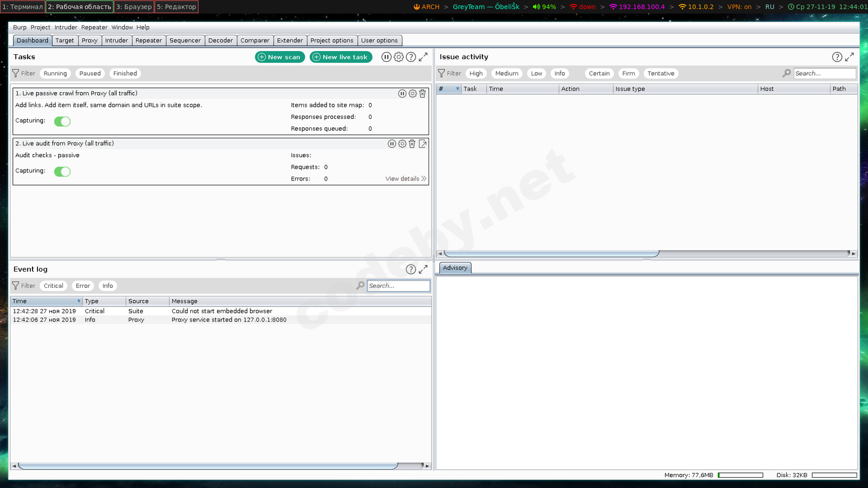Viewport: 868px width, 488px height.
Task: Switch to the Proxy tab
Action: tap(90, 41)
